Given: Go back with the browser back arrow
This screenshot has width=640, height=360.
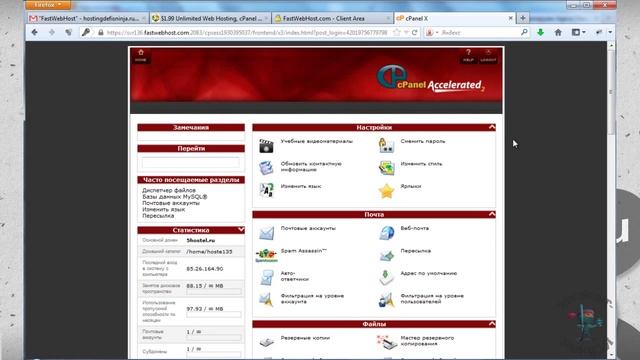Looking at the screenshot, I should point(35,32).
